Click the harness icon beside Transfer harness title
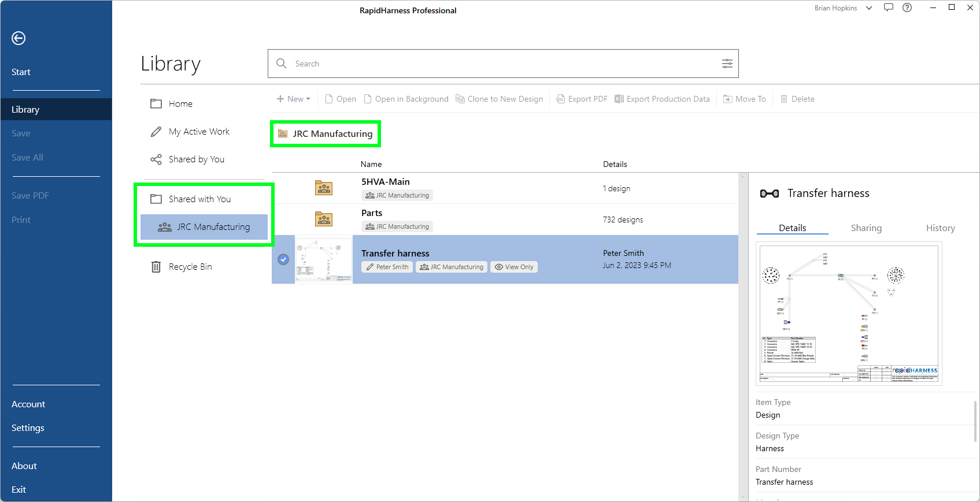The image size is (980, 502). [770, 194]
